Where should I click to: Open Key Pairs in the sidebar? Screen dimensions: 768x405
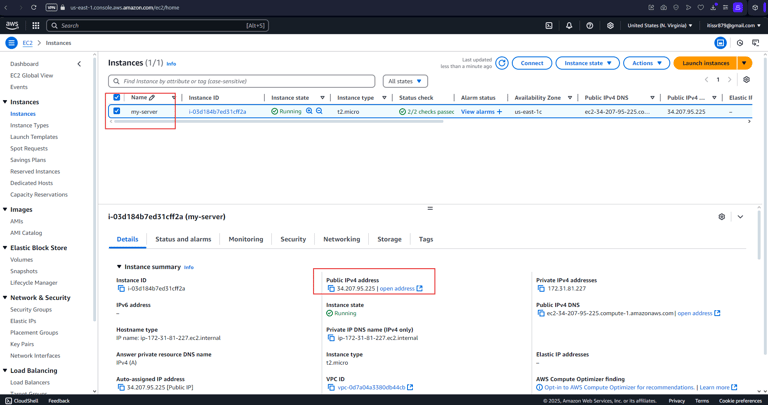(22, 344)
